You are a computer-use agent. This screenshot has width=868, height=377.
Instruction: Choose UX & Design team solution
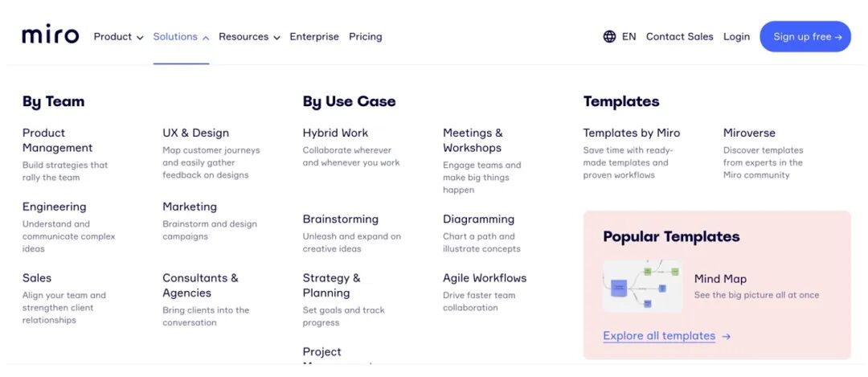(195, 133)
